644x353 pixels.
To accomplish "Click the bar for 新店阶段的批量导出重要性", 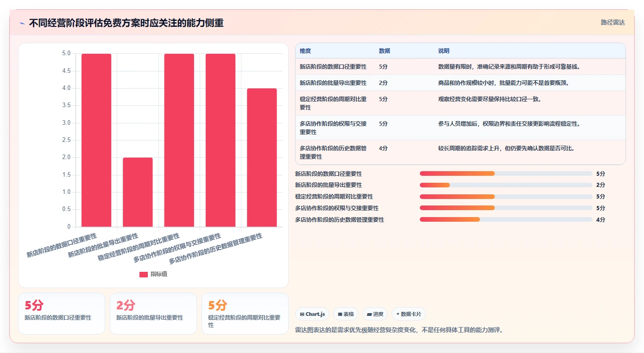I will tap(138, 192).
